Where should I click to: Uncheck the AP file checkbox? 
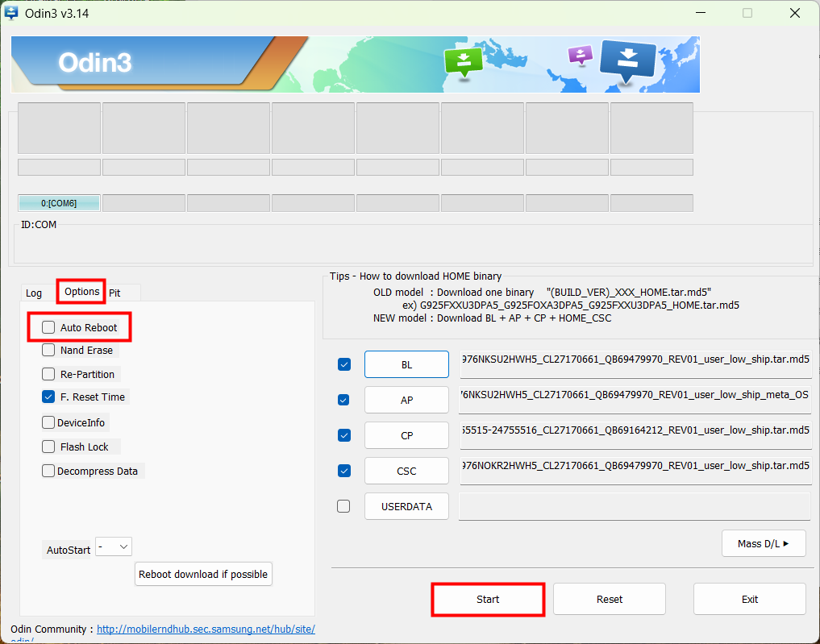click(343, 400)
